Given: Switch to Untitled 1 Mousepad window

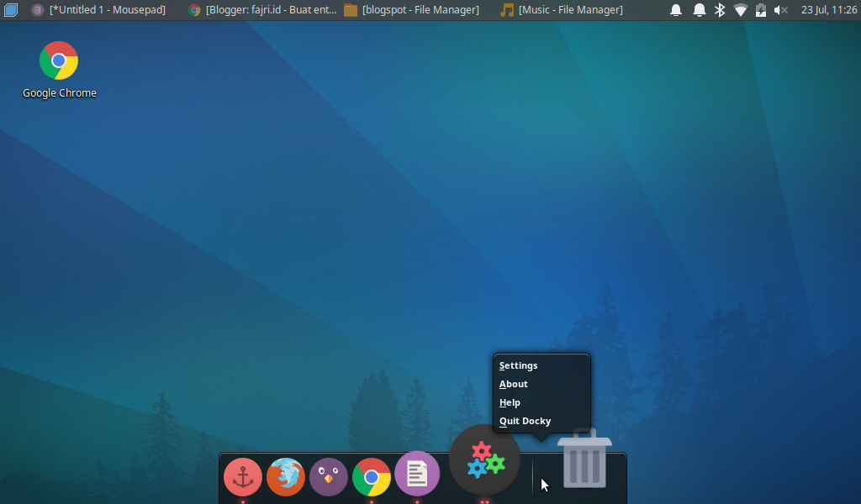Looking at the screenshot, I should 98,9.
